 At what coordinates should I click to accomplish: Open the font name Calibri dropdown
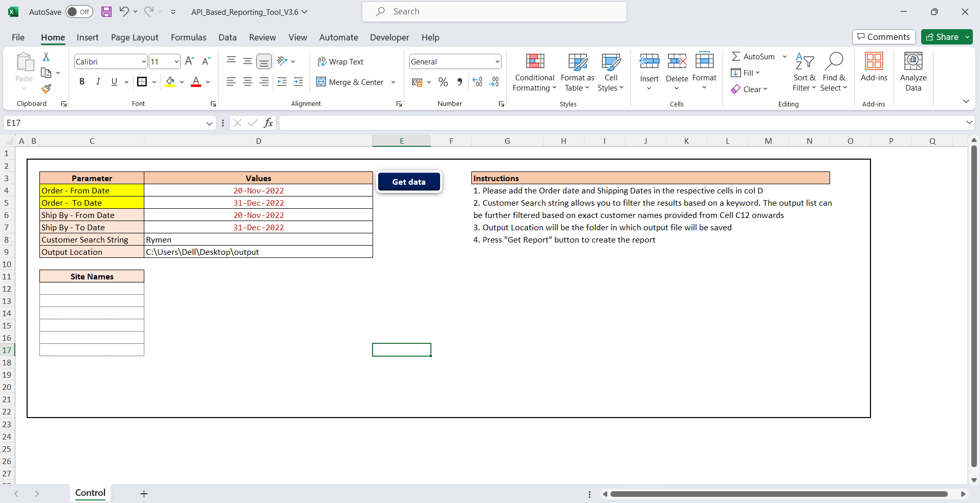point(144,62)
